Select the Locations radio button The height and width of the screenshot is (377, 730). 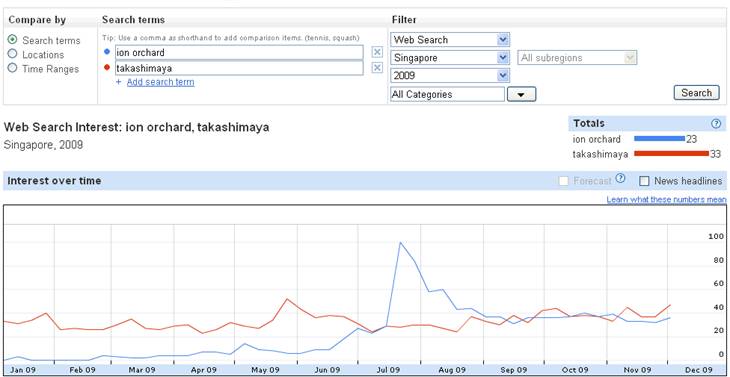point(13,54)
